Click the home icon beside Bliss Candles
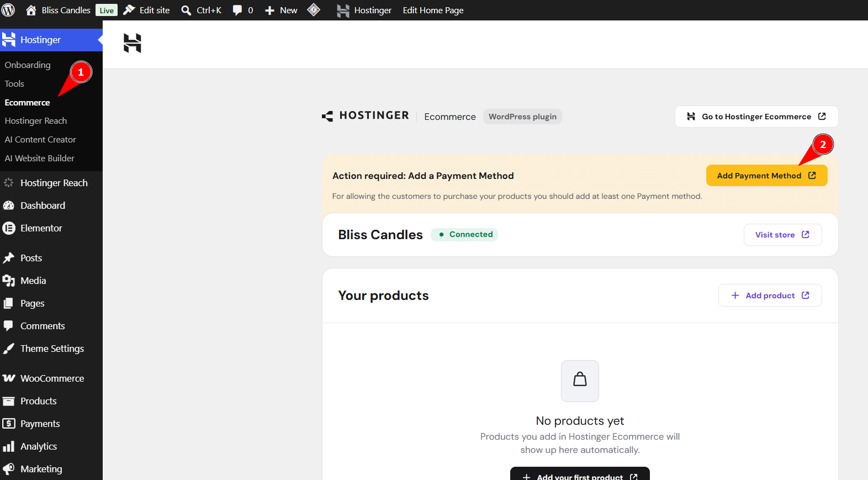The width and height of the screenshot is (868, 480). 31,10
